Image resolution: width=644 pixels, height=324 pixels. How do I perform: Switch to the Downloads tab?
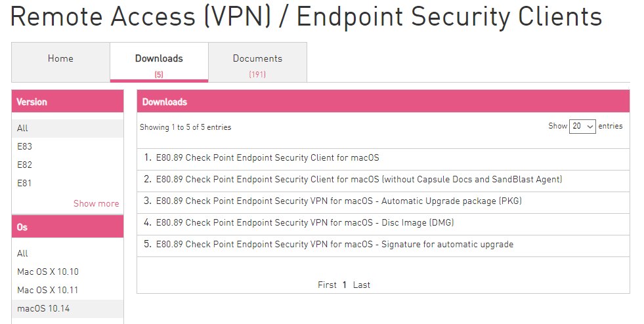coord(159,63)
